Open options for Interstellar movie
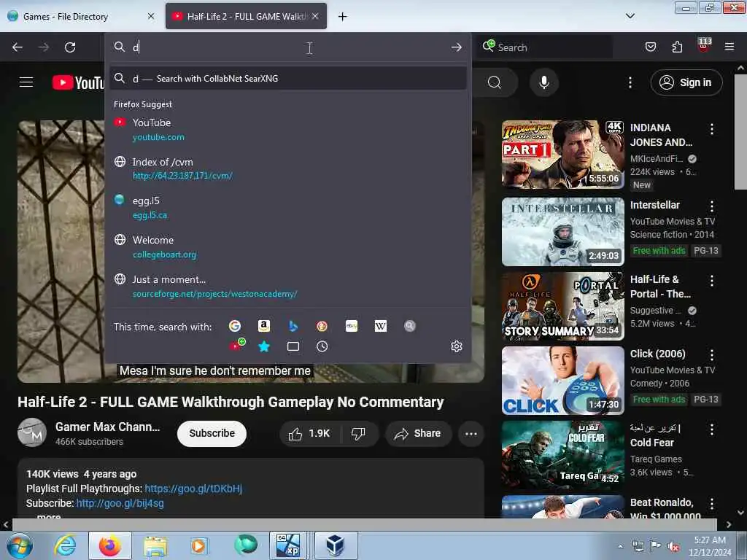Image resolution: width=747 pixels, height=560 pixels. pyautogui.click(x=712, y=206)
